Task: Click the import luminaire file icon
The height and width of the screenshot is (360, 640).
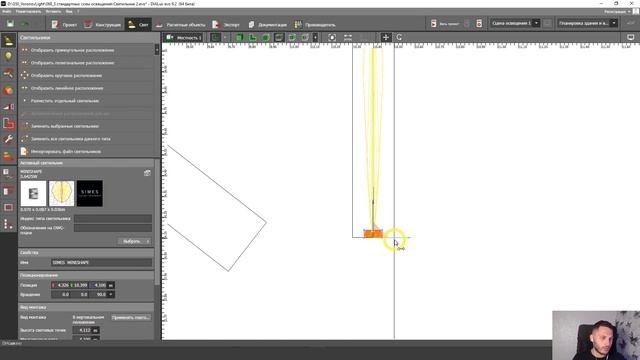Action: pyautogui.click(x=24, y=151)
